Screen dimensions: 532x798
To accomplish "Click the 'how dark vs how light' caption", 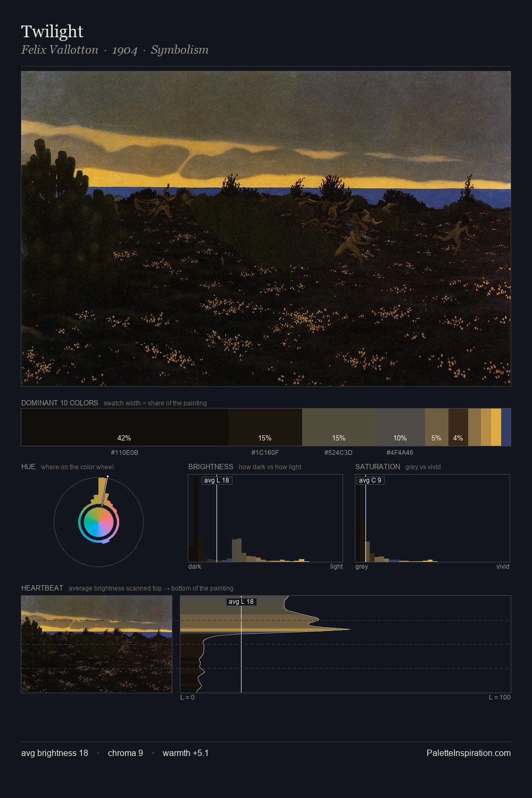I will [x=270, y=467].
